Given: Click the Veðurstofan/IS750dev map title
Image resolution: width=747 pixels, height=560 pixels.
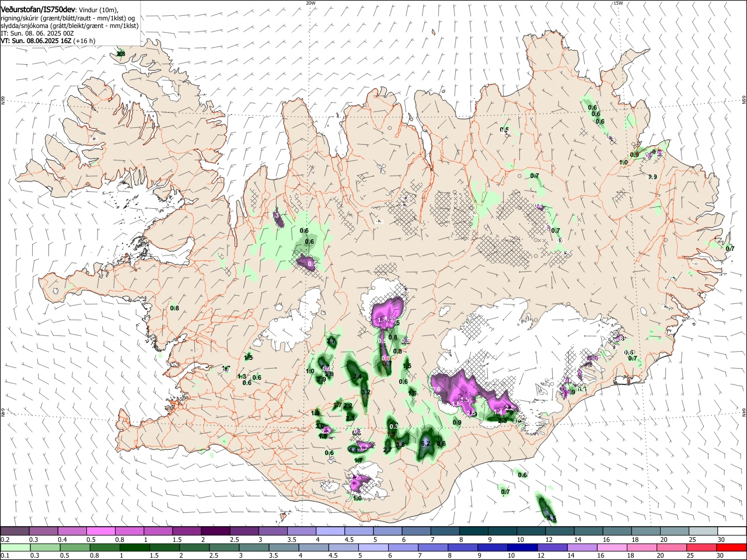Looking at the screenshot, I should click(x=39, y=9).
